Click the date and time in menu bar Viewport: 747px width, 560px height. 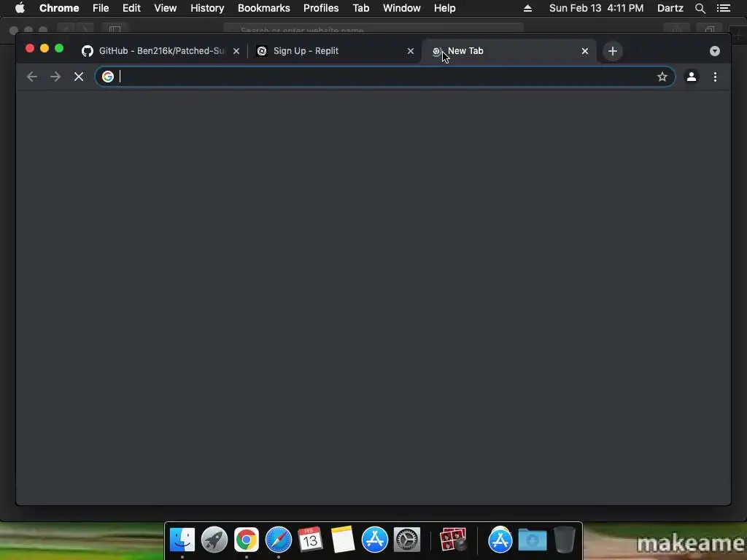click(x=596, y=8)
